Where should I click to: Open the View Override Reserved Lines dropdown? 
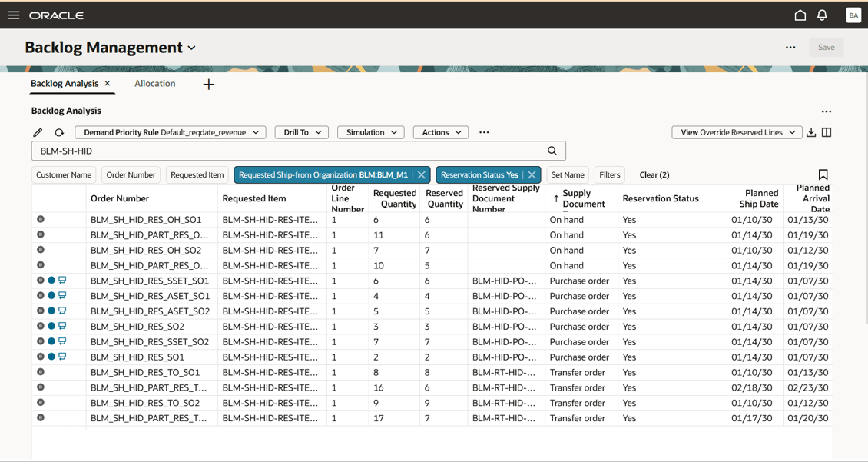(x=736, y=131)
